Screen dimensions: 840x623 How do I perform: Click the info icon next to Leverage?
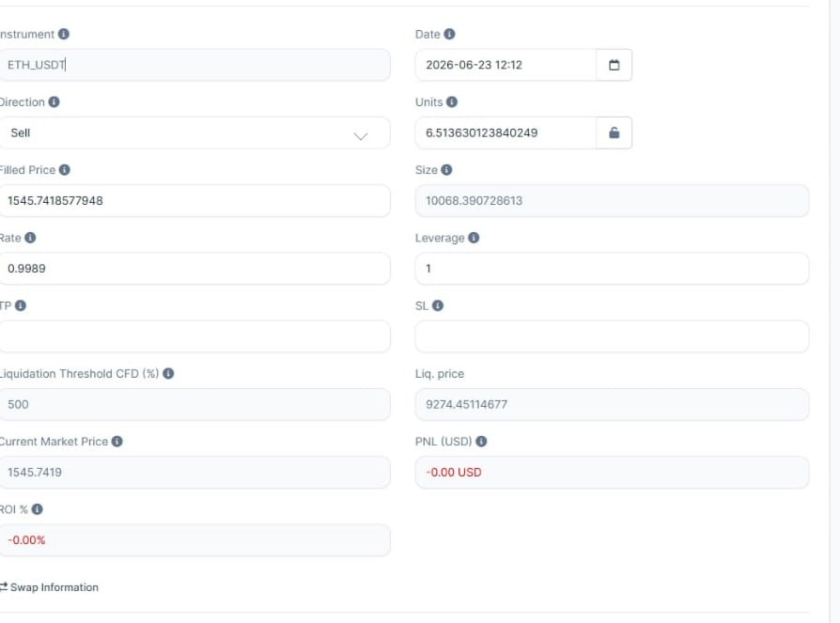474,238
